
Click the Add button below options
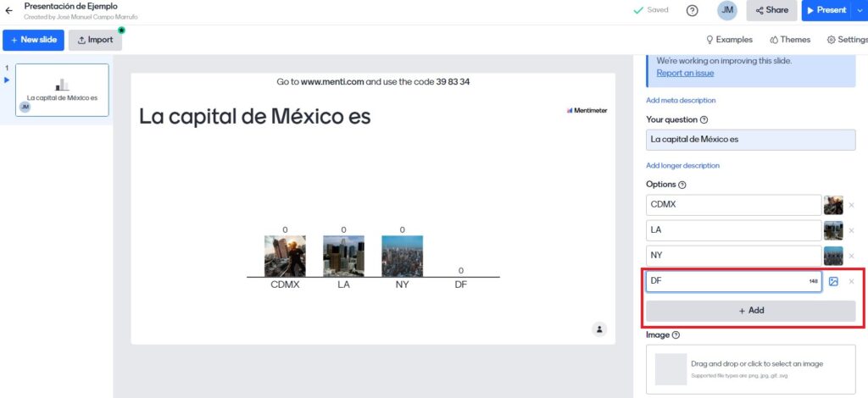click(750, 311)
